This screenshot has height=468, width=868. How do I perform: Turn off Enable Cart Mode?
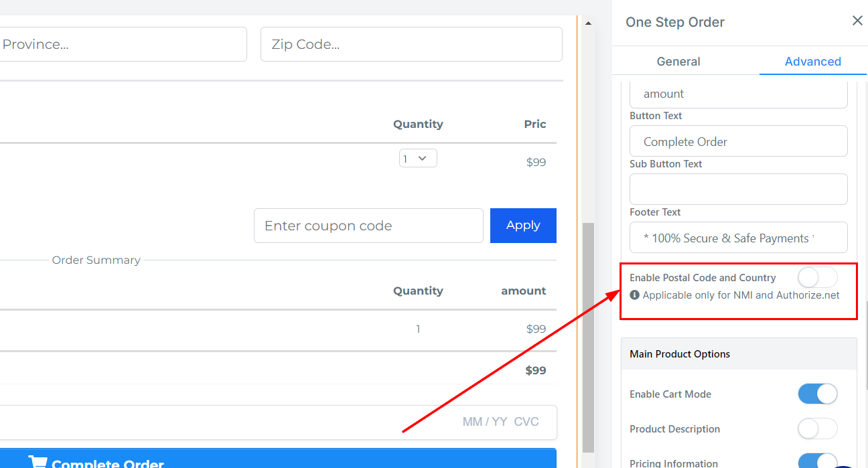click(x=817, y=394)
